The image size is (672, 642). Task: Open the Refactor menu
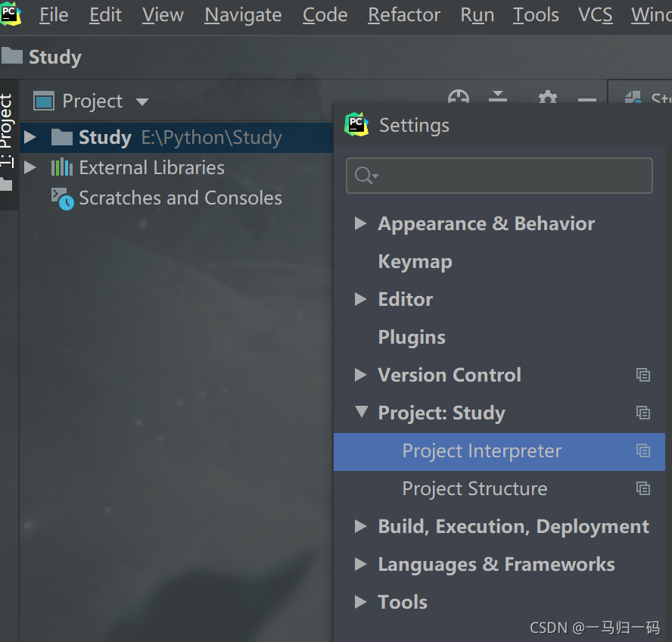403,15
